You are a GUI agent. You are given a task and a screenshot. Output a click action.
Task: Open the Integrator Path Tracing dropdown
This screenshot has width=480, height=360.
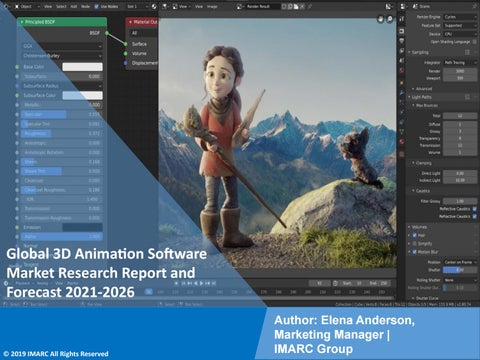[460, 62]
